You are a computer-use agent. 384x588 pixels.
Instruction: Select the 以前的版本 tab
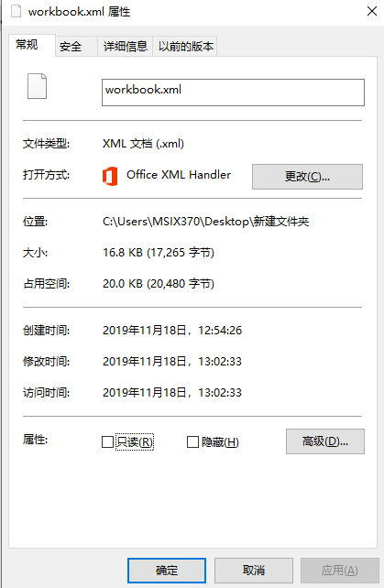click(185, 47)
